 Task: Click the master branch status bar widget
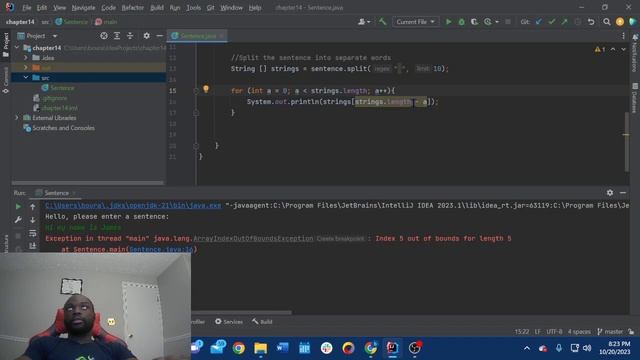610,331
